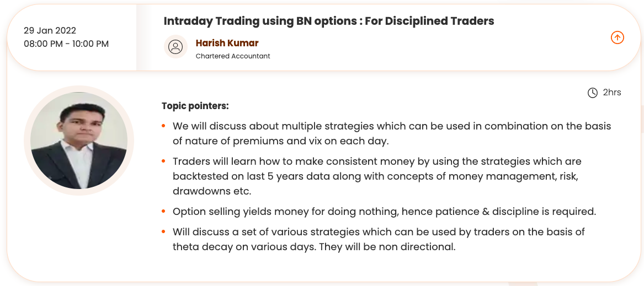This screenshot has width=644, height=286.
Task: Click the Chartered Accountant subtitle
Action: [233, 56]
